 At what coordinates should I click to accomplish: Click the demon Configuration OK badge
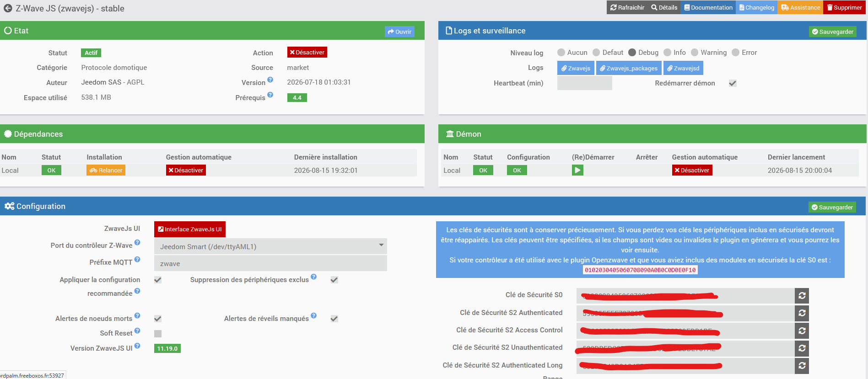click(x=517, y=170)
